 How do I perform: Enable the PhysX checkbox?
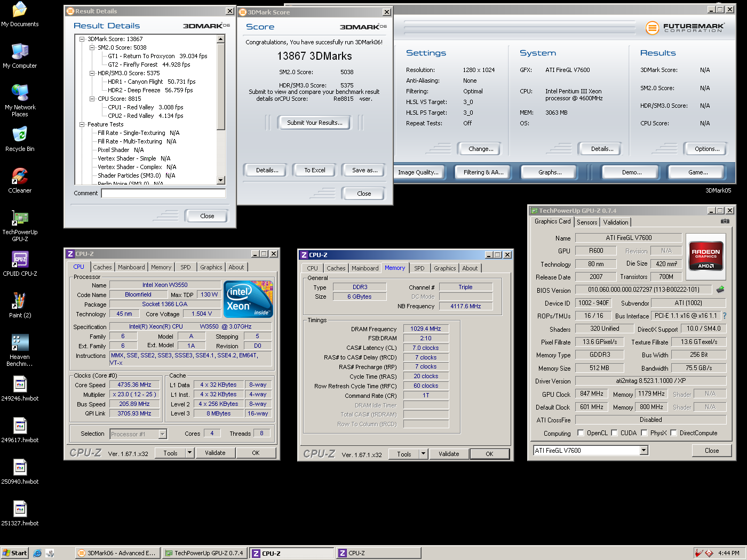pos(644,433)
